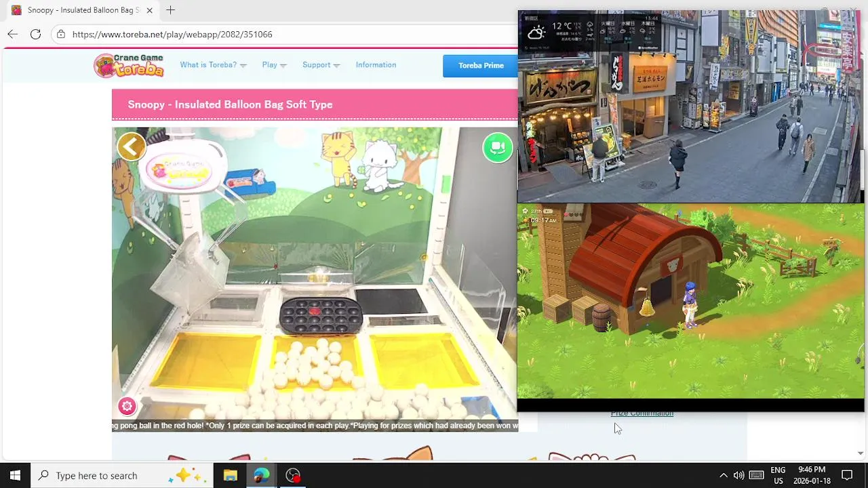Screen dimensions: 868x488
Task: Open the clock showing 9:46 PM
Action: 812,475
